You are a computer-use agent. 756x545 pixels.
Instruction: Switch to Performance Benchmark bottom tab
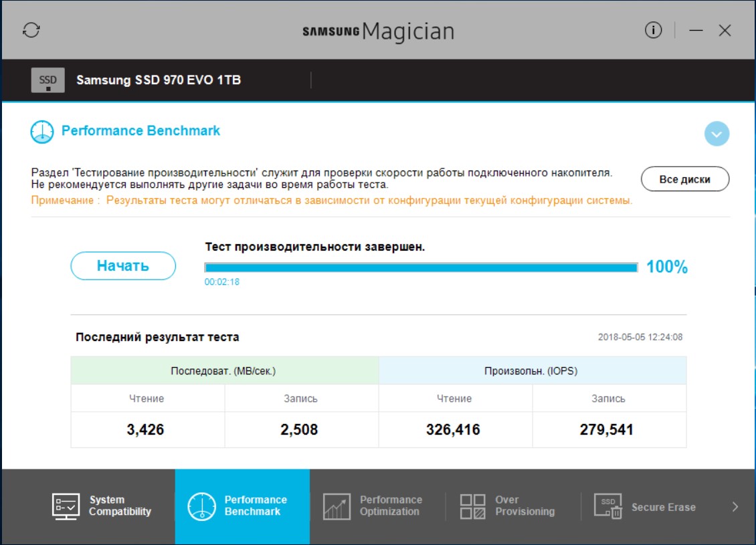242,506
